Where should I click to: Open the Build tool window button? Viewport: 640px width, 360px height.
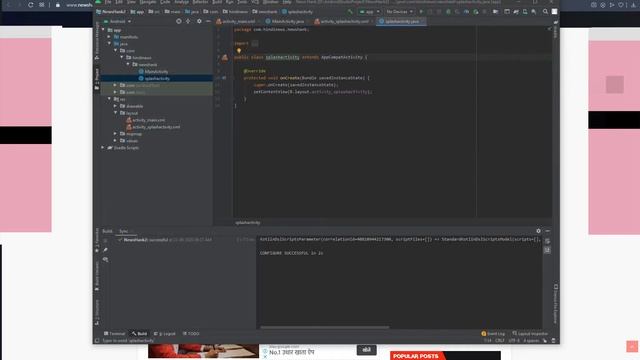(x=139, y=334)
